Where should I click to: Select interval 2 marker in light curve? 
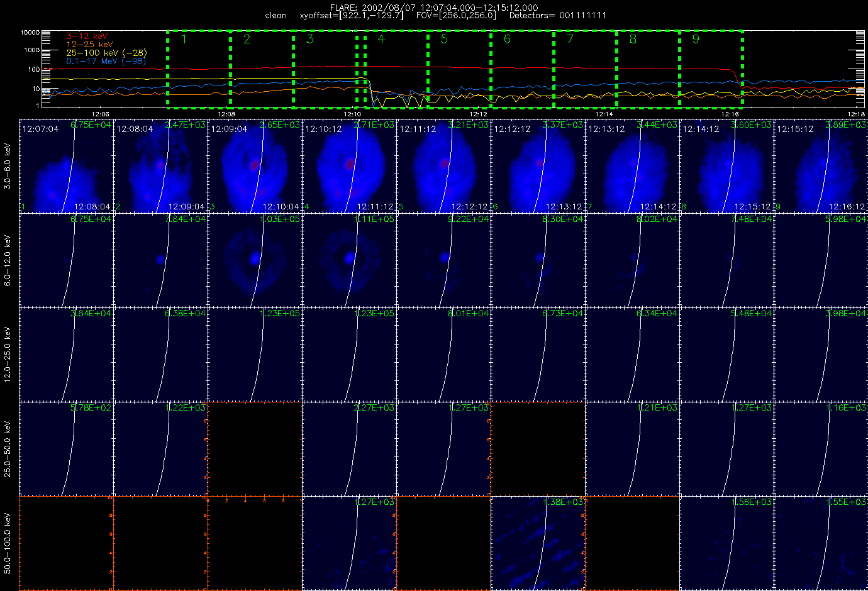tap(247, 39)
